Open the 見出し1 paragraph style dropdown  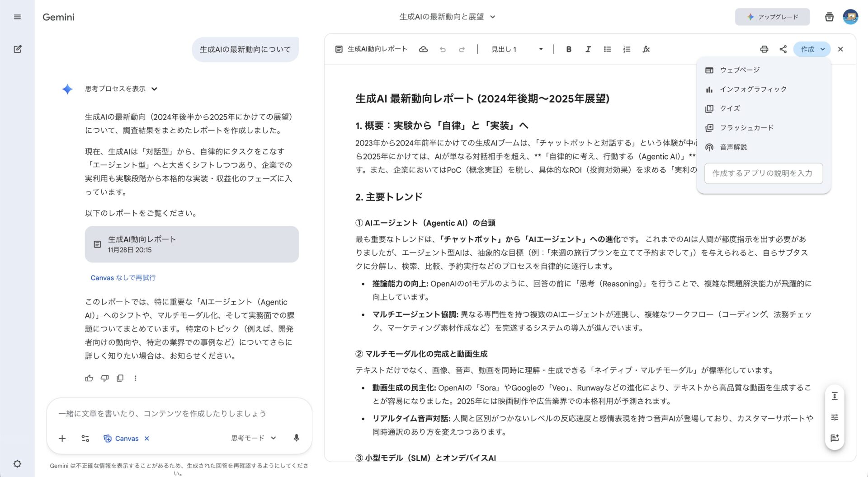pos(517,49)
